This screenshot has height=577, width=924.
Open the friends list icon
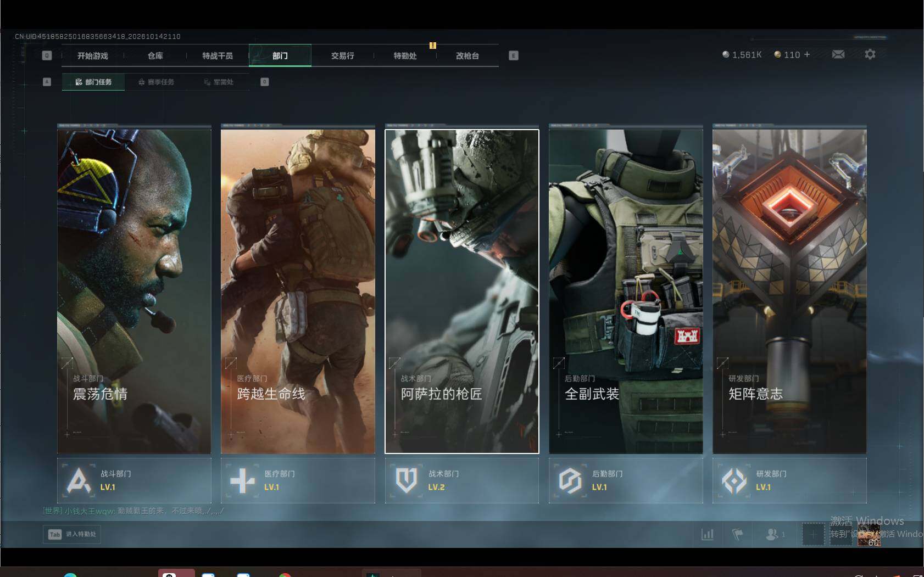pyautogui.click(x=772, y=534)
